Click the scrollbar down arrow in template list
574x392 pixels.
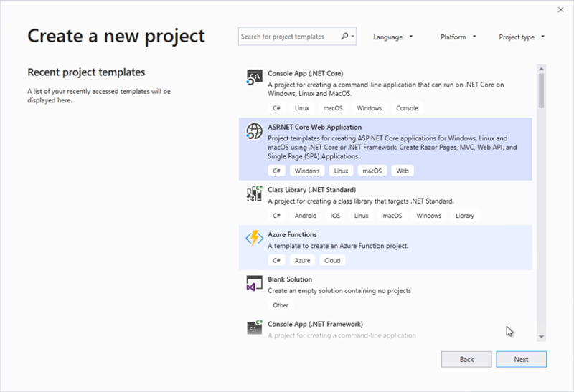(541, 336)
